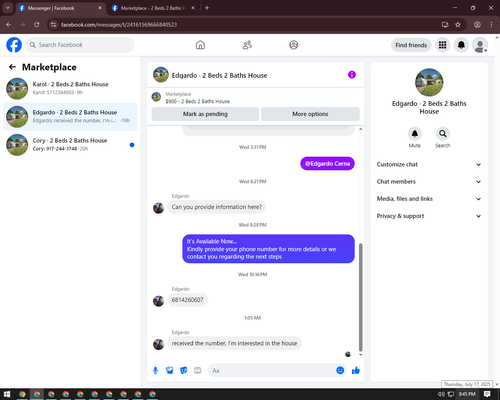The image size is (500, 400).
Task: Open the Groups icon in top navigation
Action: tap(293, 45)
